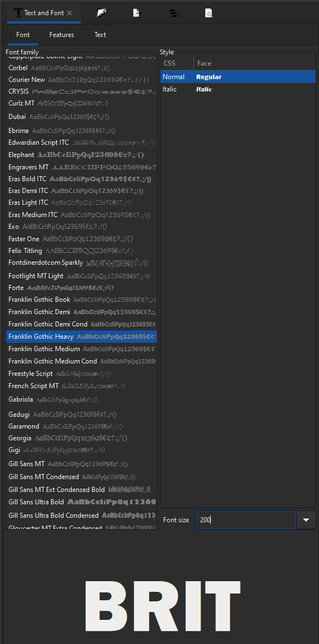The width and height of the screenshot is (319, 644).
Task: Click the Font size input field
Action: (x=246, y=520)
